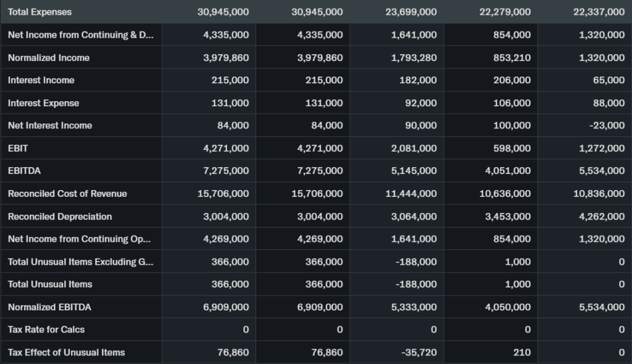Click the Tax Effect of Unusual Items label
The image size is (632, 364).
tap(66, 352)
